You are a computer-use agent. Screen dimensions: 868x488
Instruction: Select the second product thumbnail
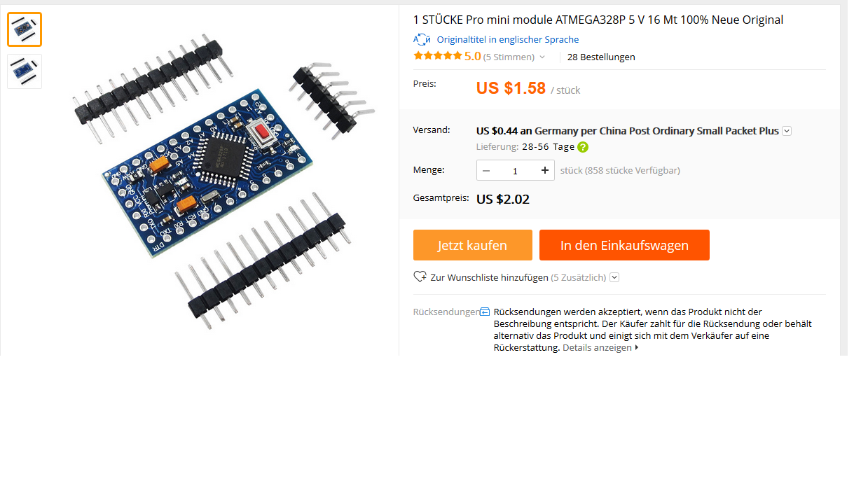[x=25, y=71]
